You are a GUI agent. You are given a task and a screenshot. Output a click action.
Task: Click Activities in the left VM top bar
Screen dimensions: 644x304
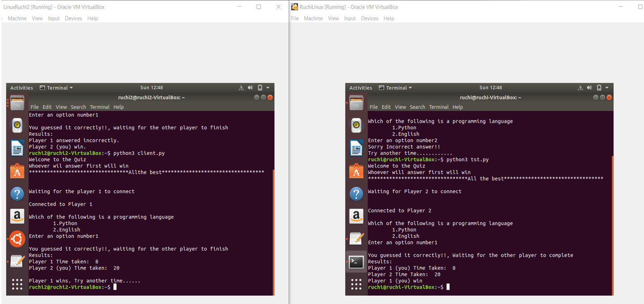(21, 88)
